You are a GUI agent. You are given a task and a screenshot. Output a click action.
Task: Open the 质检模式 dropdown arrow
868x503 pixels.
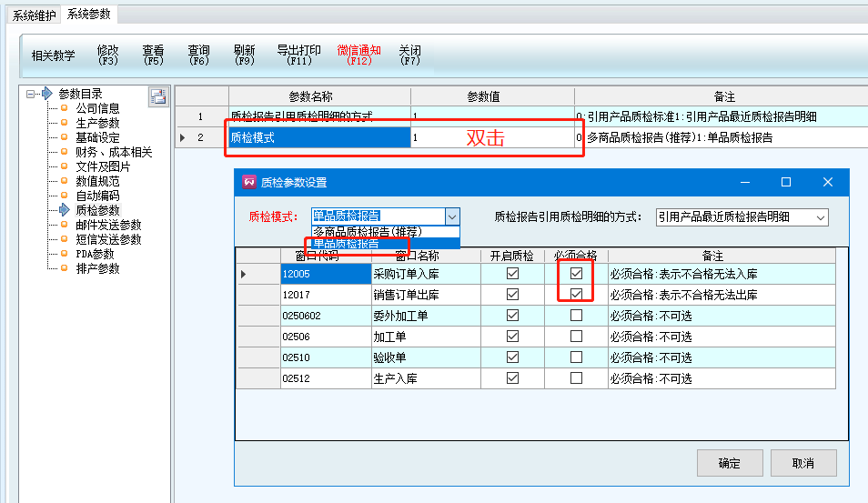click(451, 216)
